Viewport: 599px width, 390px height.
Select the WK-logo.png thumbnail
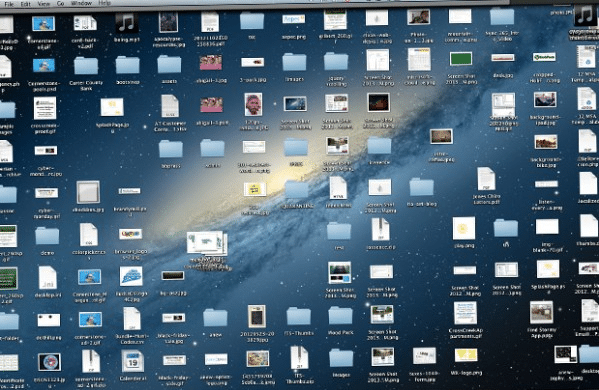pyautogui.click(x=466, y=355)
